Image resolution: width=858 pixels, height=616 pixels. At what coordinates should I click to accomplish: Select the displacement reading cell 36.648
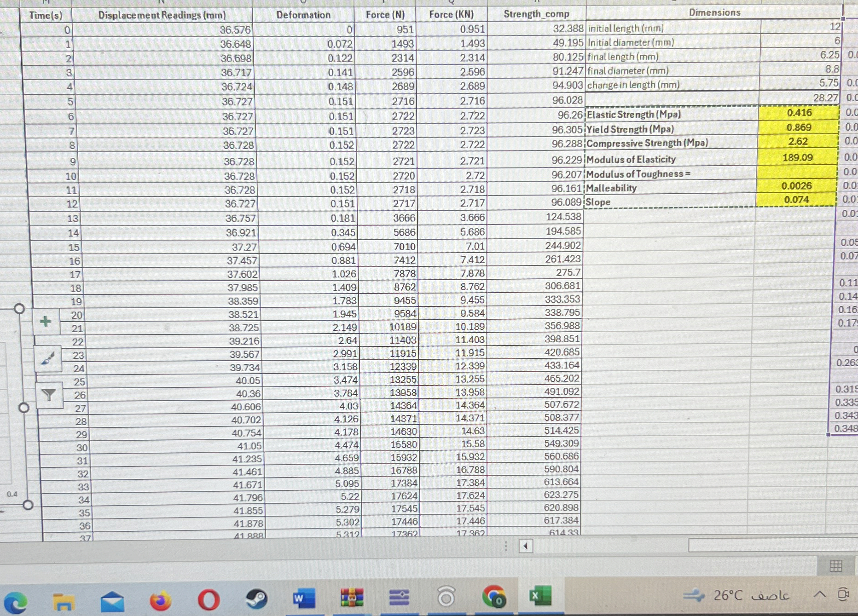[162, 44]
